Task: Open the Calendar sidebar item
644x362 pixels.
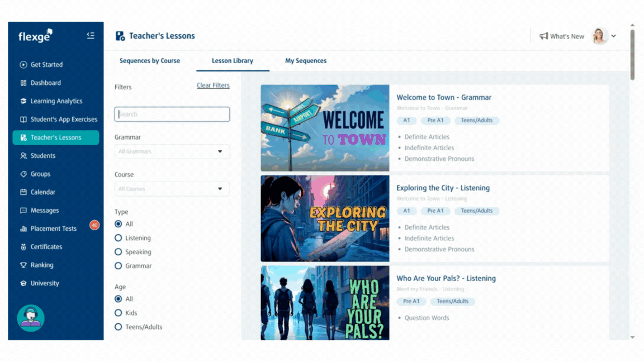Action: [x=42, y=192]
